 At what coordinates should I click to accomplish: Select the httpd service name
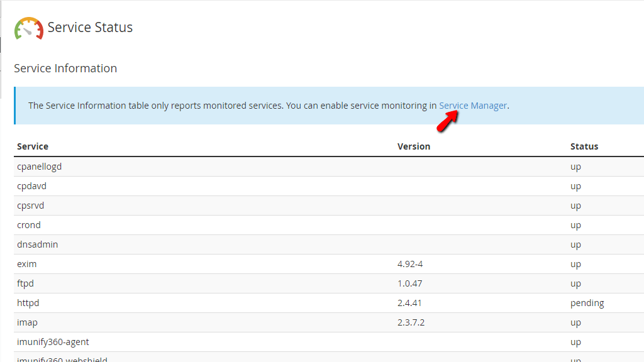point(28,303)
